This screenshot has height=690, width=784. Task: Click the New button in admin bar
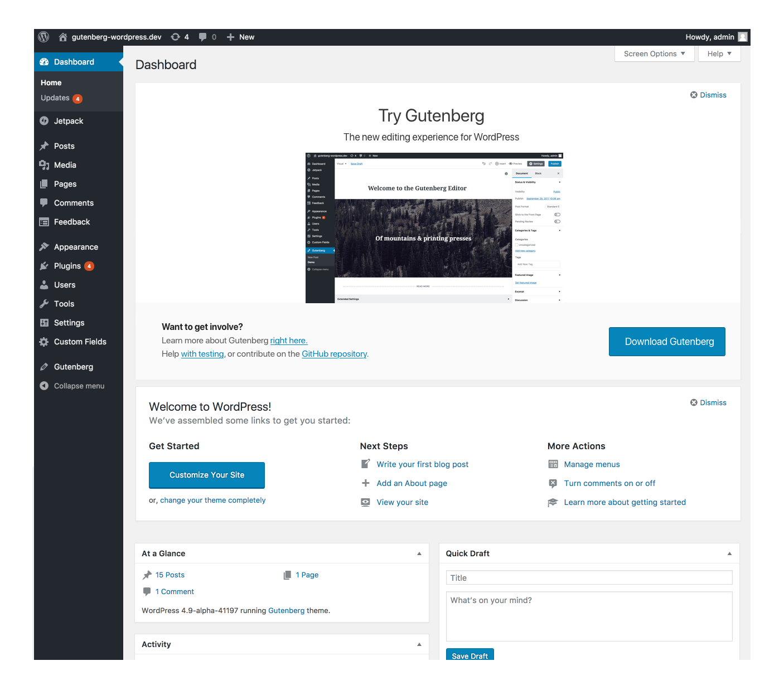click(240, 37)
